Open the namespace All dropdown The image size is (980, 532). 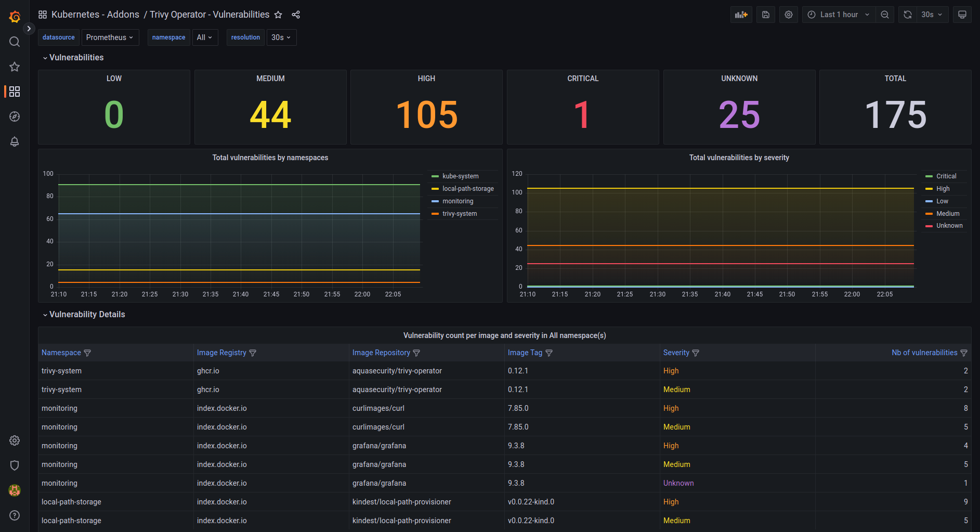coord(204,37)
